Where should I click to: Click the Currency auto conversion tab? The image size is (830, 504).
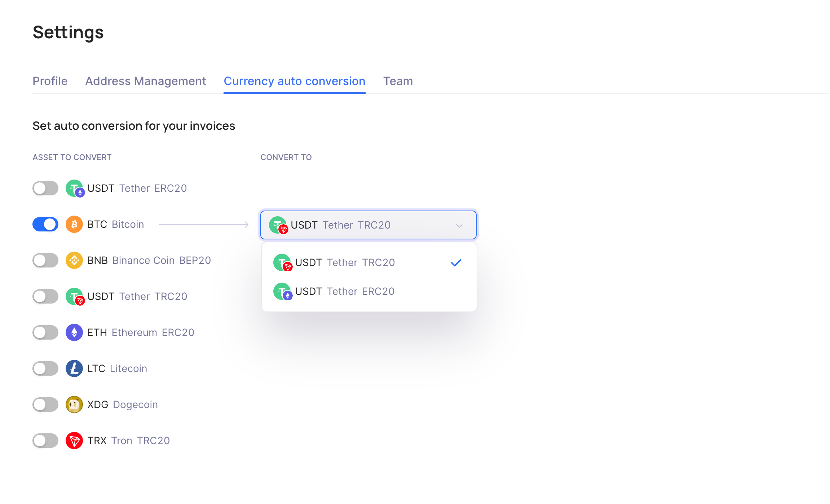click(294, 81)
